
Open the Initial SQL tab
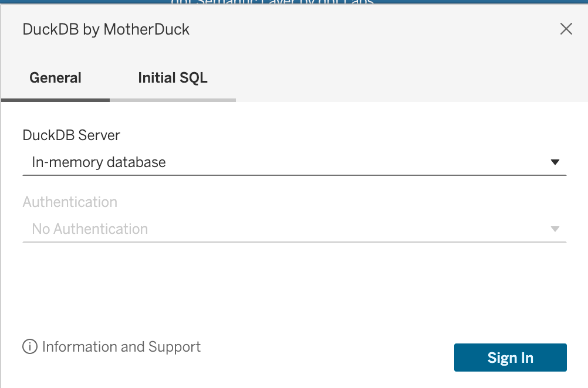[173, 78]
